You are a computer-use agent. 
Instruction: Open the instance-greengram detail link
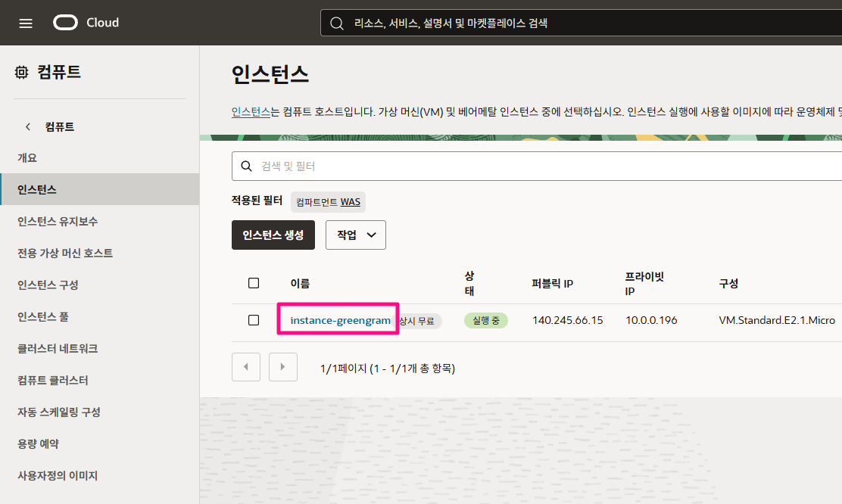pos(338,320)
